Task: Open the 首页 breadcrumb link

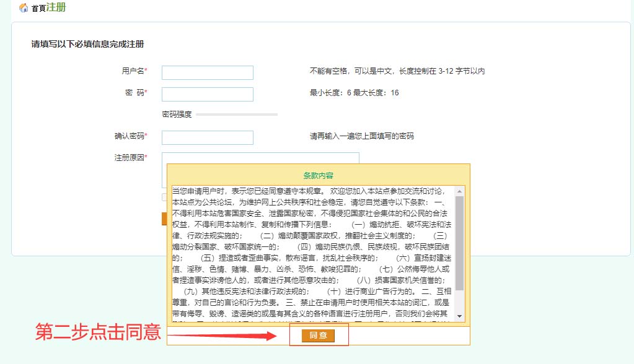Action: [x=38, y=9]
